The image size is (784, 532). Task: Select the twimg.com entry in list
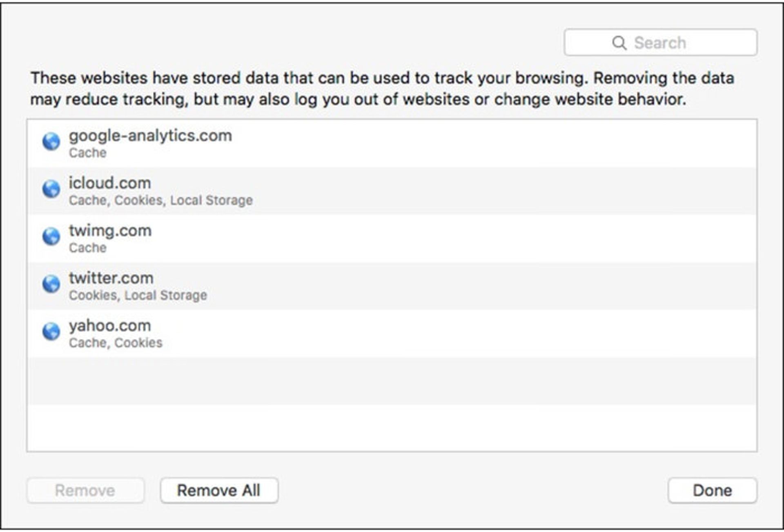coord(110,231)
